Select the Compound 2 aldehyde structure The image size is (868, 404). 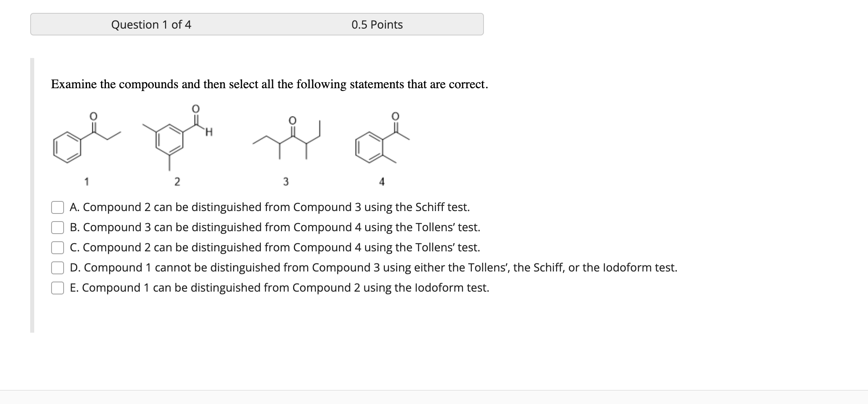coord(177,137)
